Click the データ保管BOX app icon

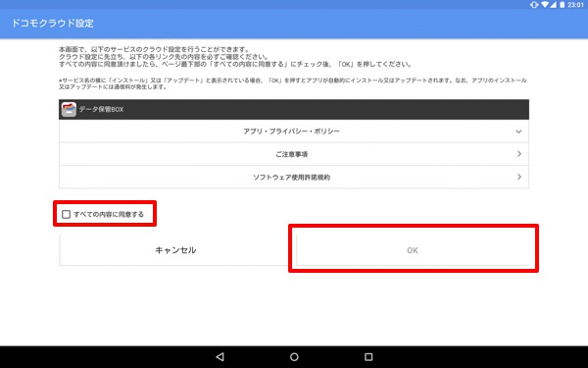tap(69, 109)
